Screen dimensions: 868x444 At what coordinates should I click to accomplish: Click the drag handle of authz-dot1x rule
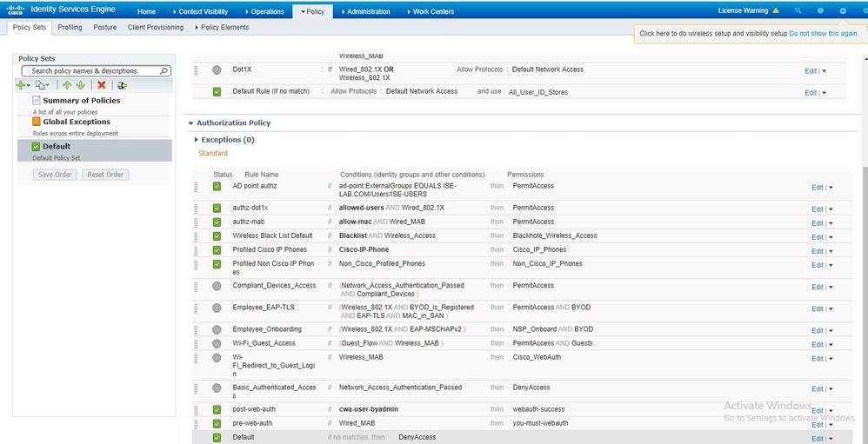pos(196,209)
